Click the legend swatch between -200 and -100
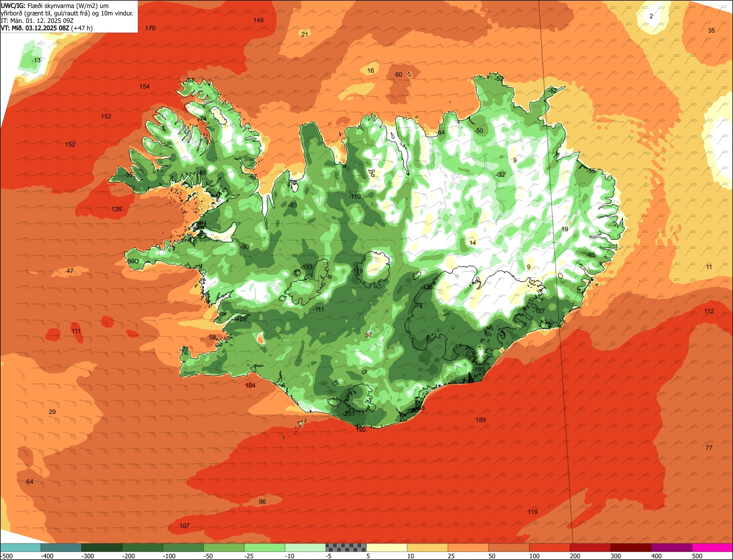733x560 pixels. click(x=142, y=547)
